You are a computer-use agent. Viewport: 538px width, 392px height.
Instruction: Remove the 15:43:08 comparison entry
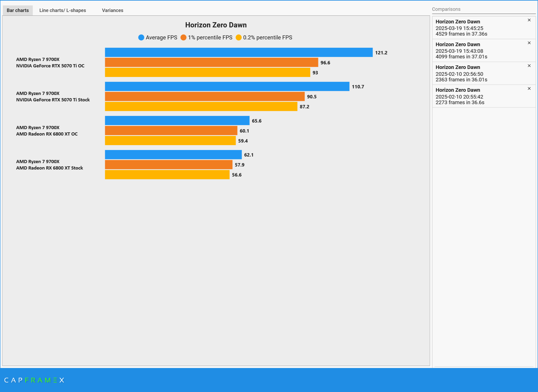(529, 43)
